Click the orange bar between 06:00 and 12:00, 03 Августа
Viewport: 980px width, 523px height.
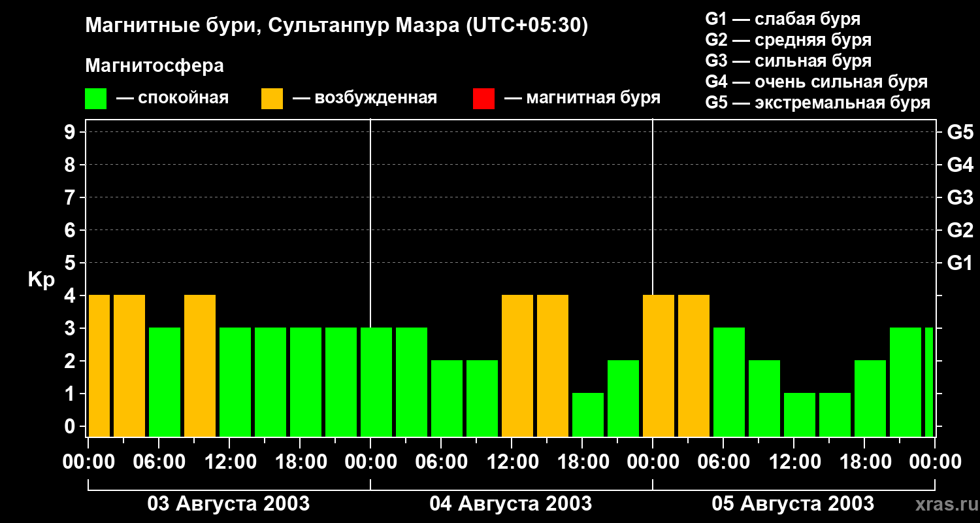click(x=200, y=365)
